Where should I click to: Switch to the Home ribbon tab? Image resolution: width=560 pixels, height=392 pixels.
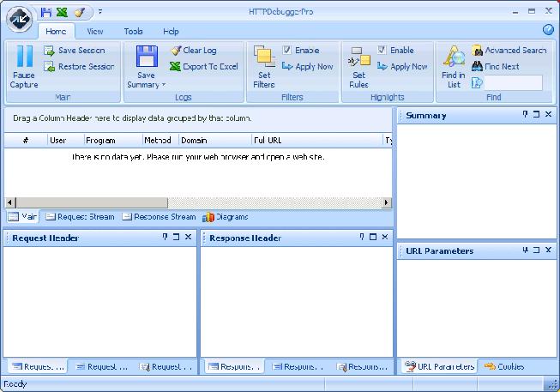pos(56,32)
